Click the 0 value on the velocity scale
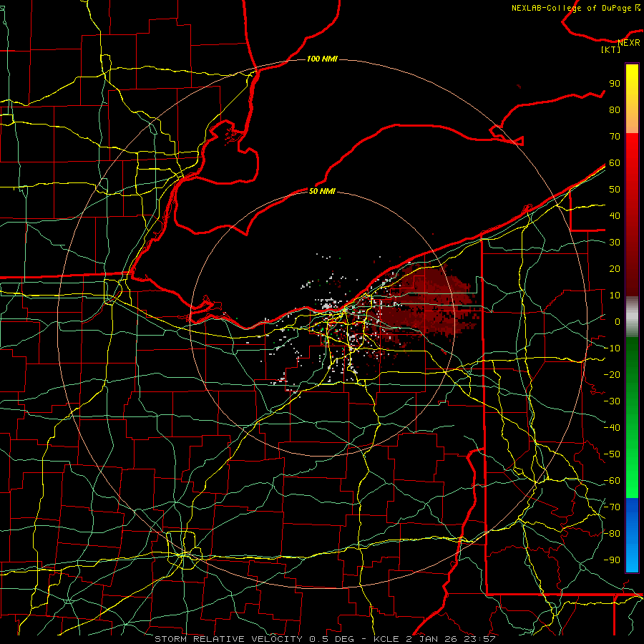The height and width of the screenshot is (644, 644). point(618,322)
